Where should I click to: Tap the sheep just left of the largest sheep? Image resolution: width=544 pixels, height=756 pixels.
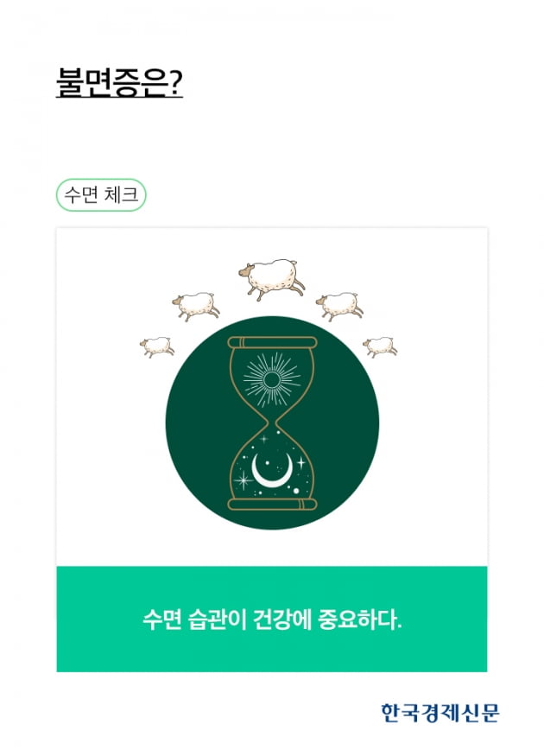tap(197, 306)
